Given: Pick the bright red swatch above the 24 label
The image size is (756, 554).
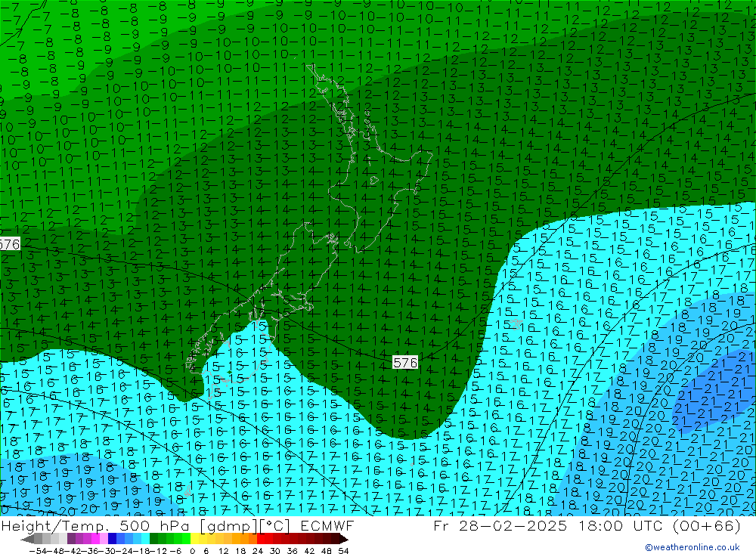Looking at the screenshot, I should pyautogui.click(x=261, y=539).
